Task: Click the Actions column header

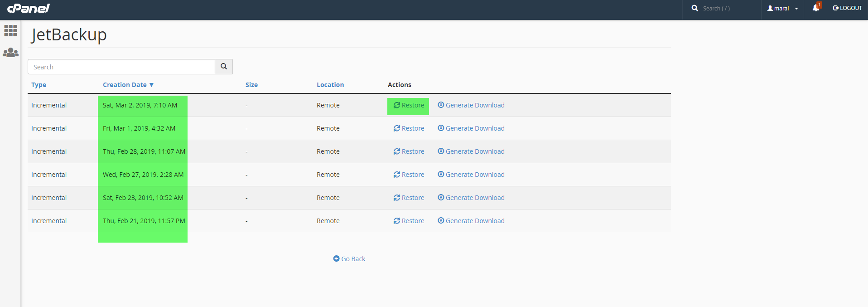Action: [400, 85]
